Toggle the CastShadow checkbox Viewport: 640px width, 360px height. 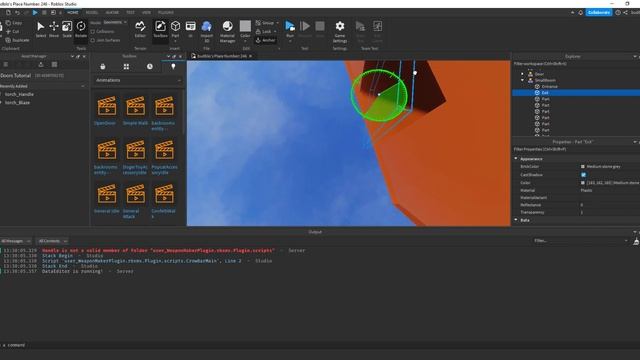click(x=583, y=175)
